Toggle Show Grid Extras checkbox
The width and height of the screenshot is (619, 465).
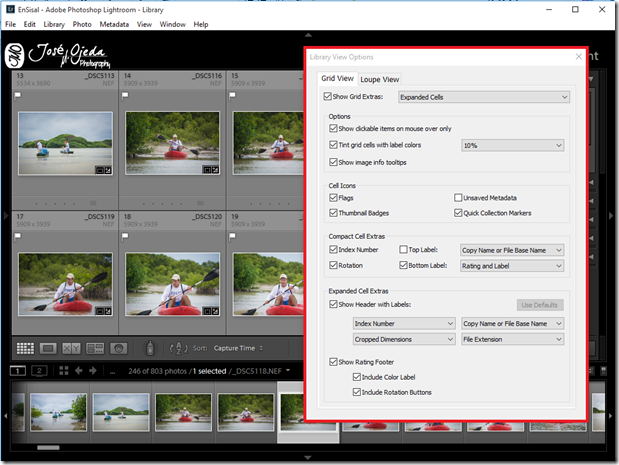pyautogui.click(x=327, y=96)
